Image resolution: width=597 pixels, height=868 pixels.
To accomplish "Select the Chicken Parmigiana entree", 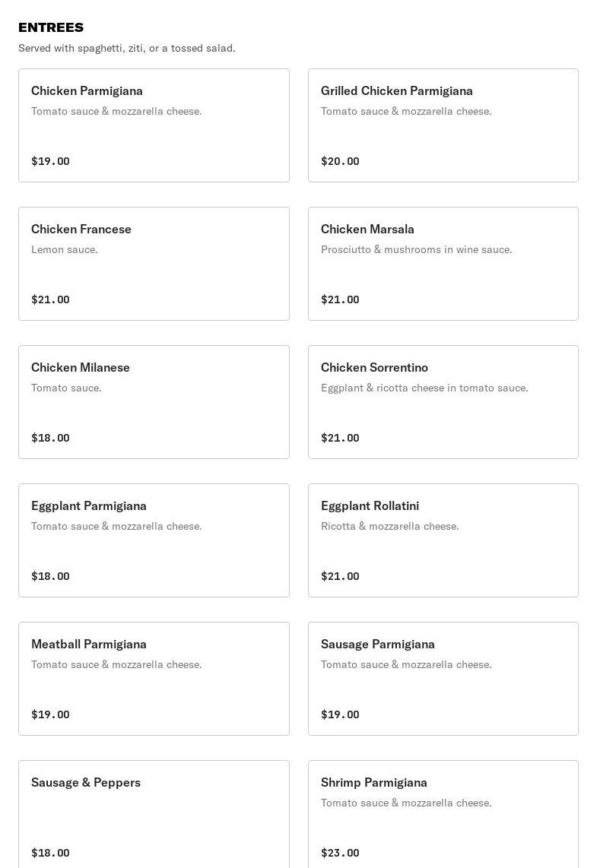I will (154, 125).
